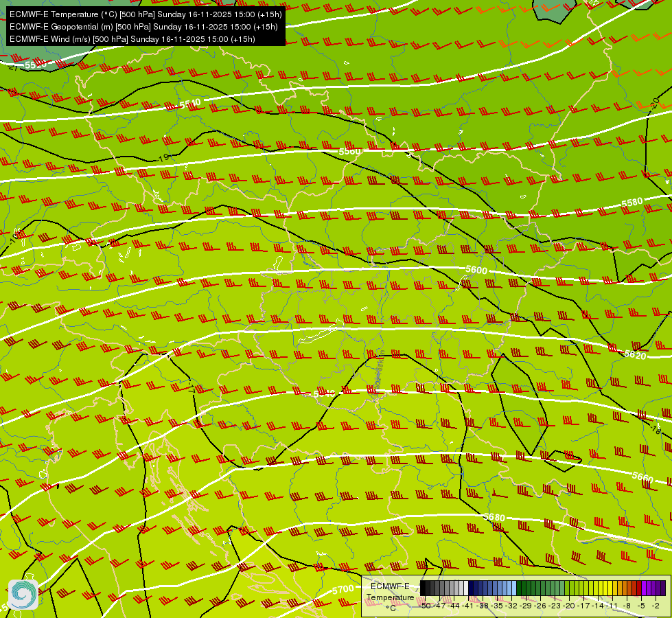Select the ECMWF-E Temperature header line
This screenshot has height=618, width=672.
[x=146, y=14]
